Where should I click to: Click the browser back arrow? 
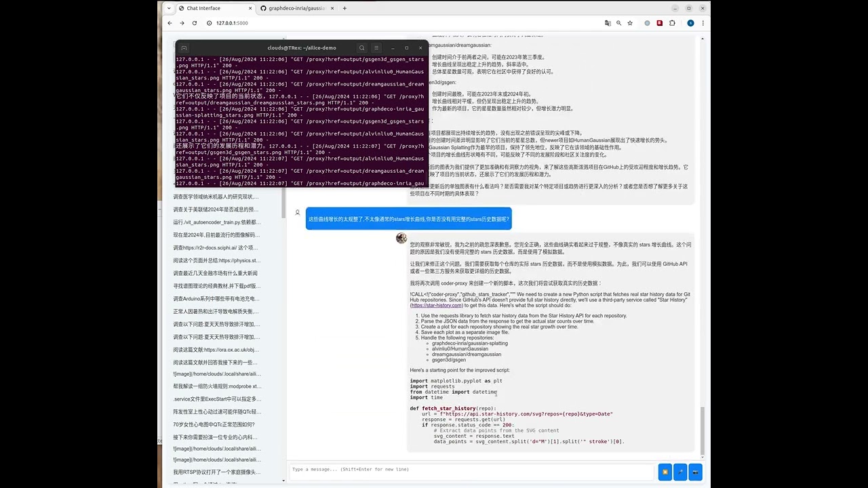170,23
